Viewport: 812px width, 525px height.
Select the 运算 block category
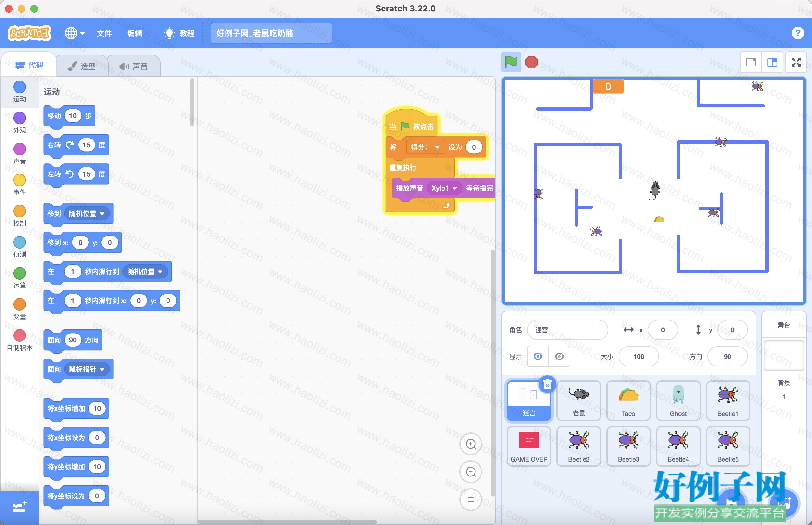pyautogui.click(x=19, y=278)
